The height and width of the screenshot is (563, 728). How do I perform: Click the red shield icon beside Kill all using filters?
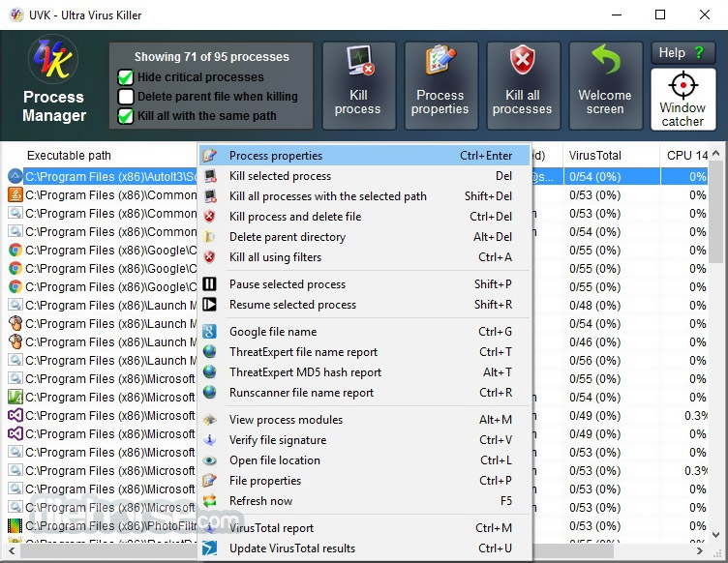[210, 257]
